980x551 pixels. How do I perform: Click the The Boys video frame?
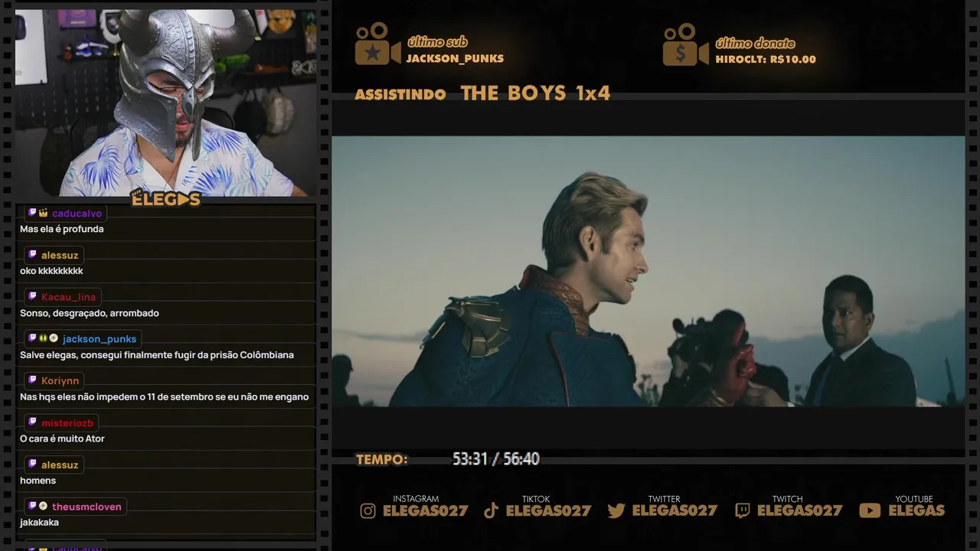648,271
